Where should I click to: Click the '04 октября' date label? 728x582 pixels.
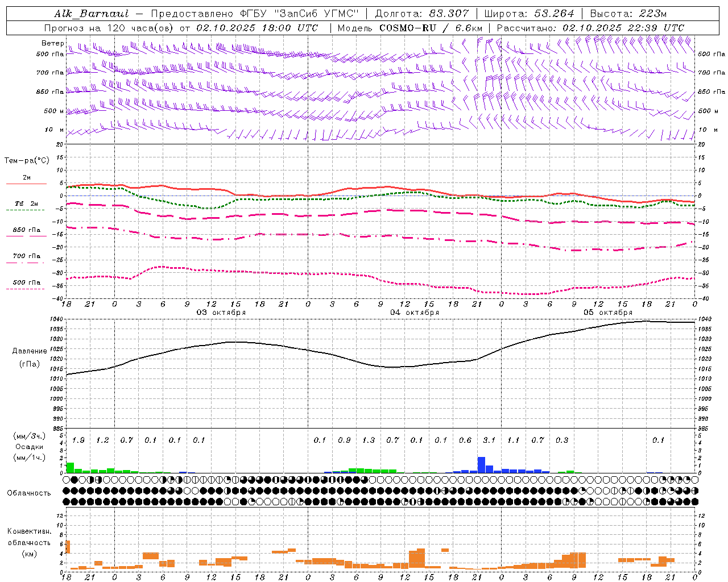415,312
